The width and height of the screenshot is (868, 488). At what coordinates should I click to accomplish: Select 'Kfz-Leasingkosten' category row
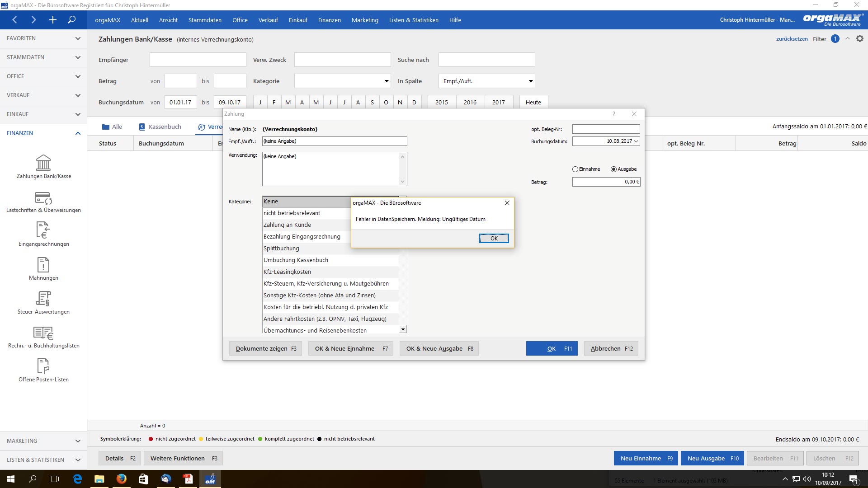330,272
